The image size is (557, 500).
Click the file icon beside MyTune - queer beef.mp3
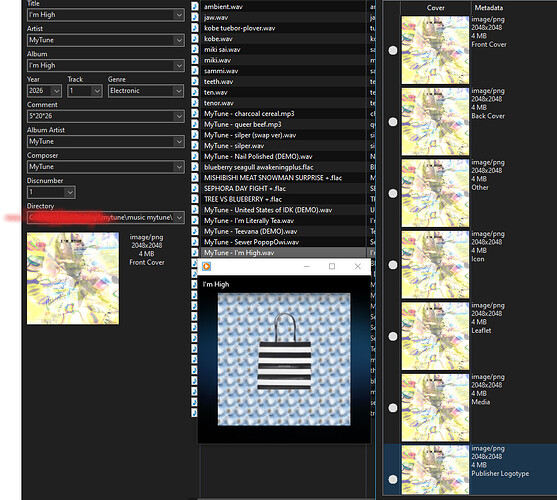[x=195, y=124]
